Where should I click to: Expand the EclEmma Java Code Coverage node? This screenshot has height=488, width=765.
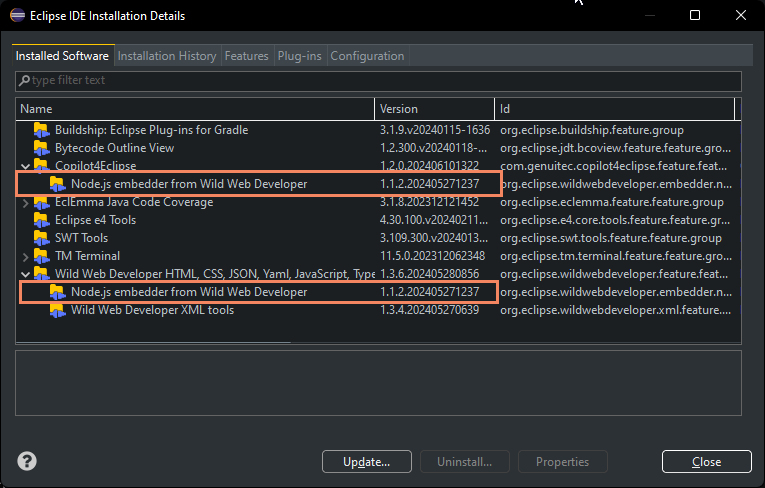25,203
